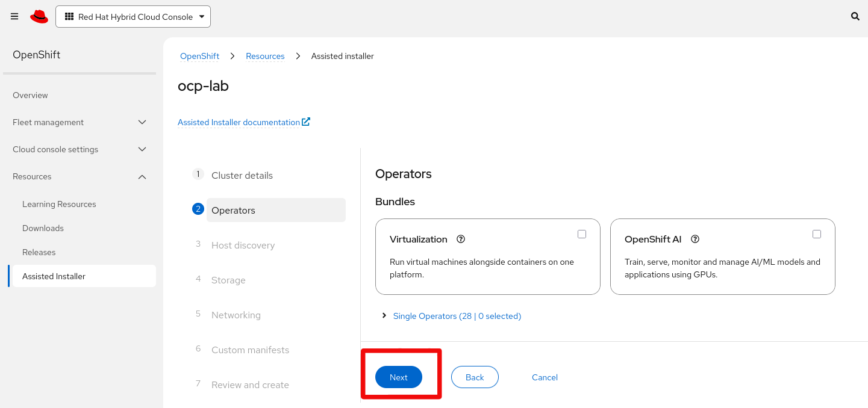The image size is (868, 408).
Task: Collapse the Resources section
Action: [80, 176]
